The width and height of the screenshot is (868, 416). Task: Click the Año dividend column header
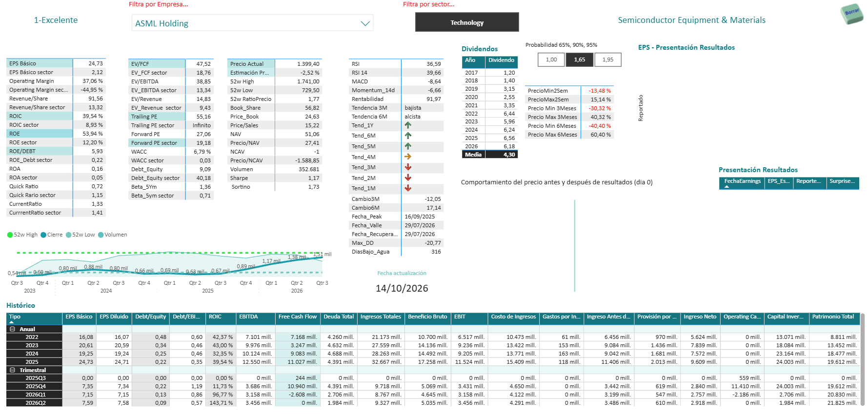473,61
